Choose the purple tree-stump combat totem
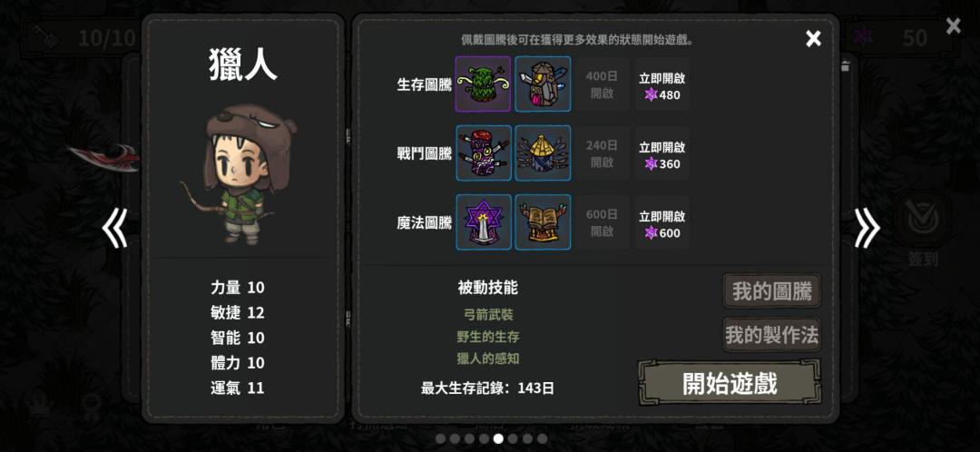 click(483, 153)
